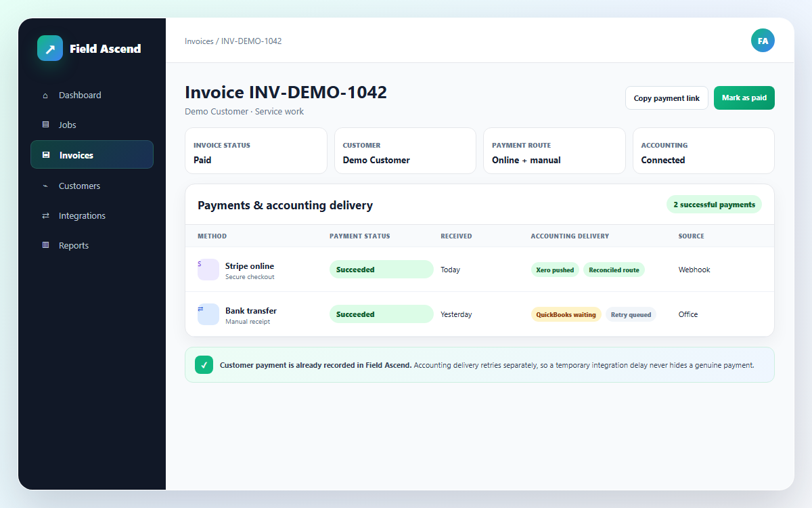Click the Invoices breadcrumb link
Image resolution: width=812 pixels, height=508 pixels.
(199, 41)
